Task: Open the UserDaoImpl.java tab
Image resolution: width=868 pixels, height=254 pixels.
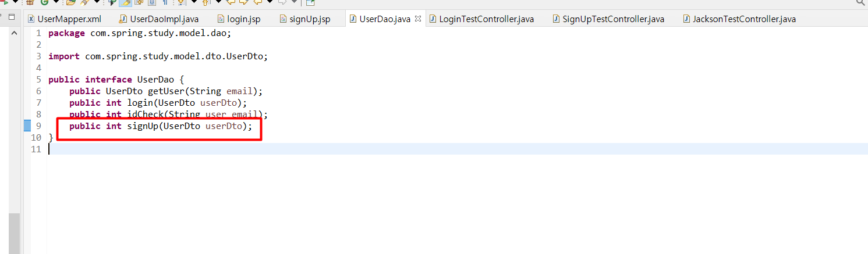Action: click(x=158, y=19)
